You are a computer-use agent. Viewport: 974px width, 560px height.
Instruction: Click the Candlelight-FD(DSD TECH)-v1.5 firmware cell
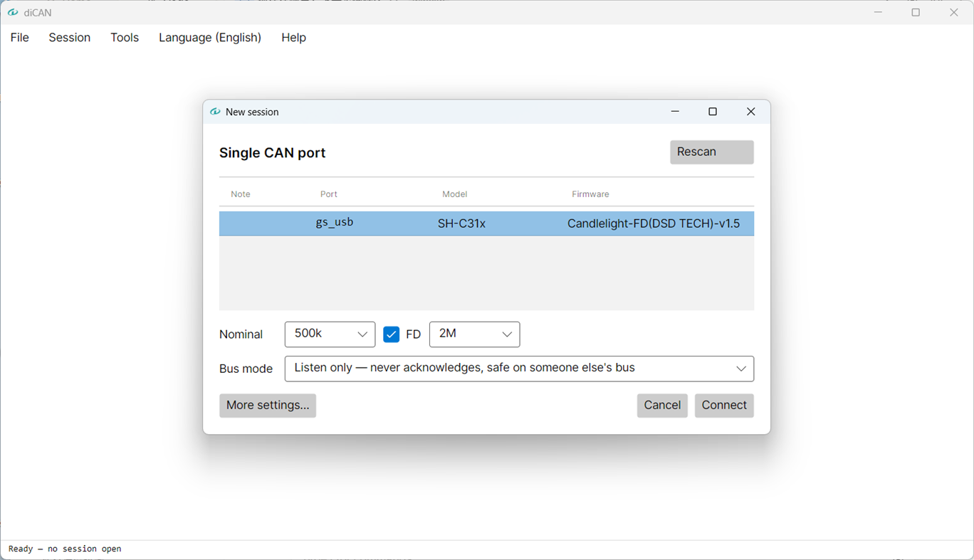[x=654, y=223]
